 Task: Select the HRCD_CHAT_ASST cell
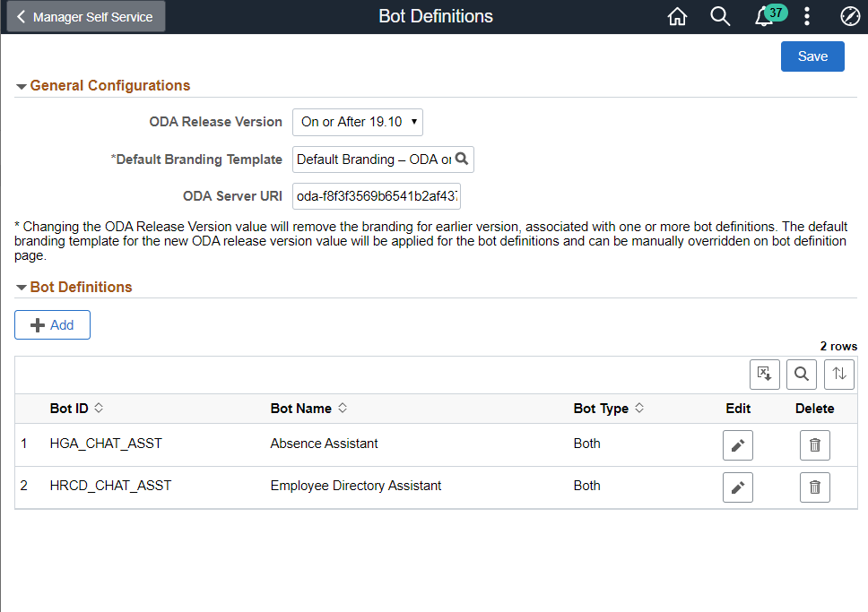tap(110, 486)
